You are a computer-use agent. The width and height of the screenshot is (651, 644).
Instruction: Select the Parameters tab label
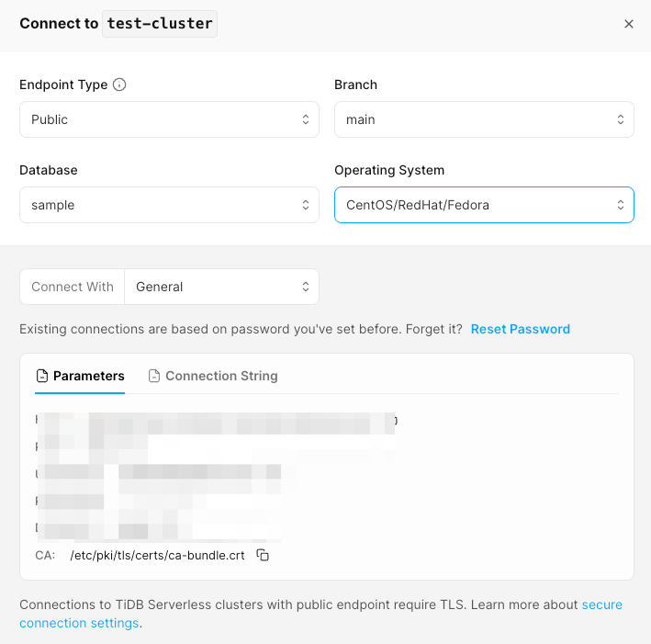[x=88, y=376]
